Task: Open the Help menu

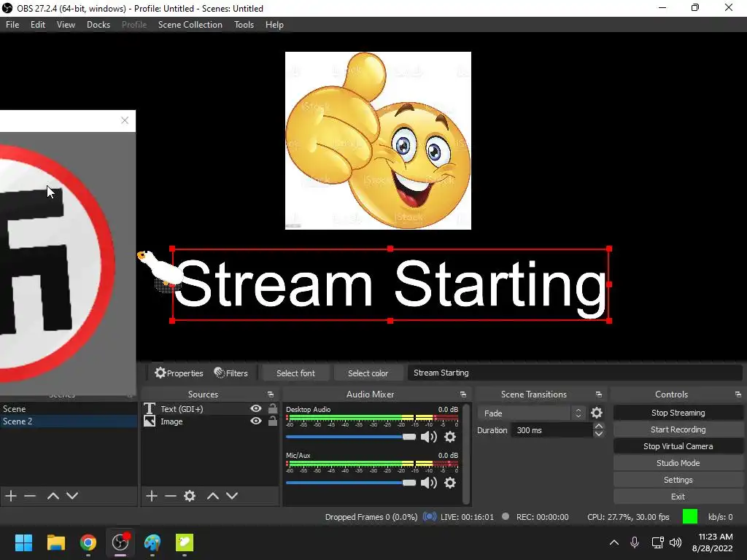Action: [274, 25]
